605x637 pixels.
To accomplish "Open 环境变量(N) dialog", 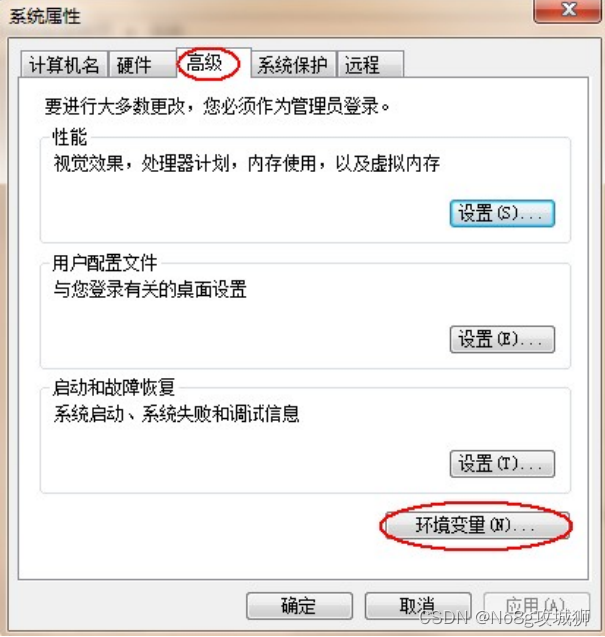I will coord(477,525).
